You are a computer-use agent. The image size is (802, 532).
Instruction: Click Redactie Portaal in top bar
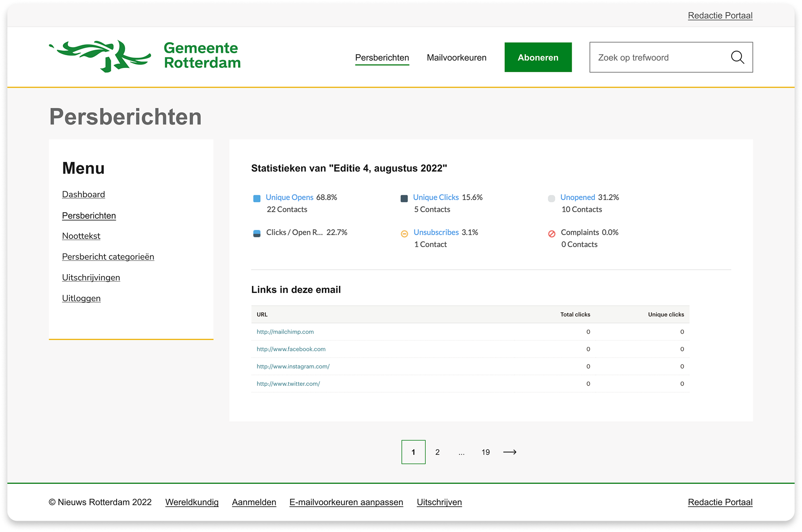point(720,16)
